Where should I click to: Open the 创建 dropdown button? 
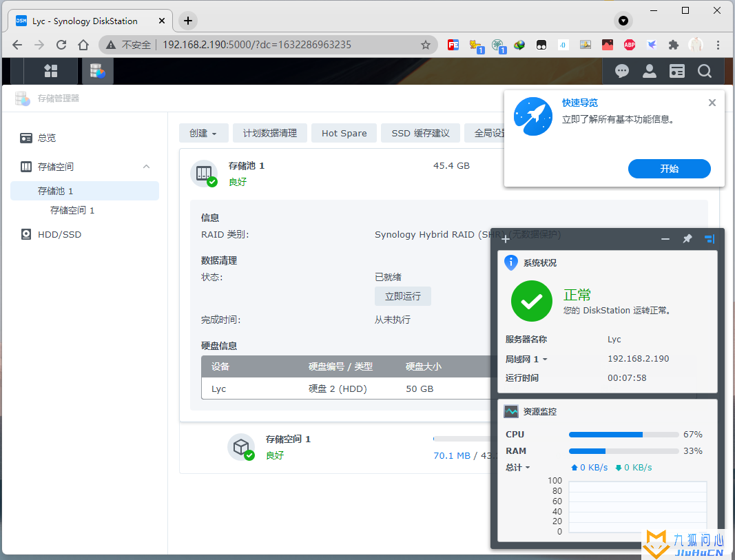tap(203, 133)
